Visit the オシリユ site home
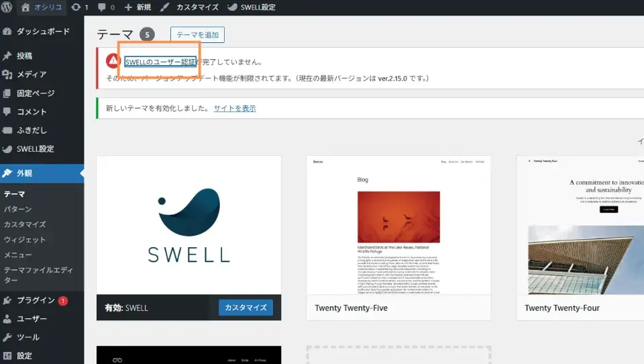 coord(42,7)
